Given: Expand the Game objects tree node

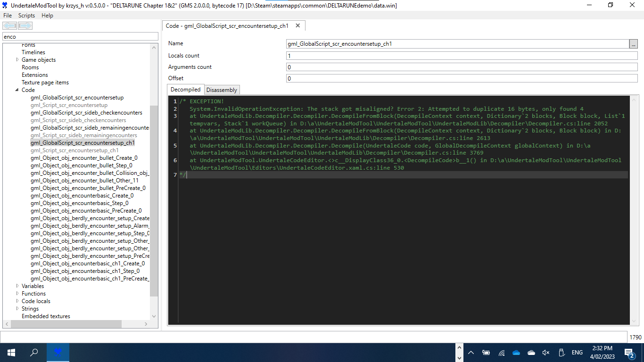Looking at the screenshot, I should click(x=18, y=60).
